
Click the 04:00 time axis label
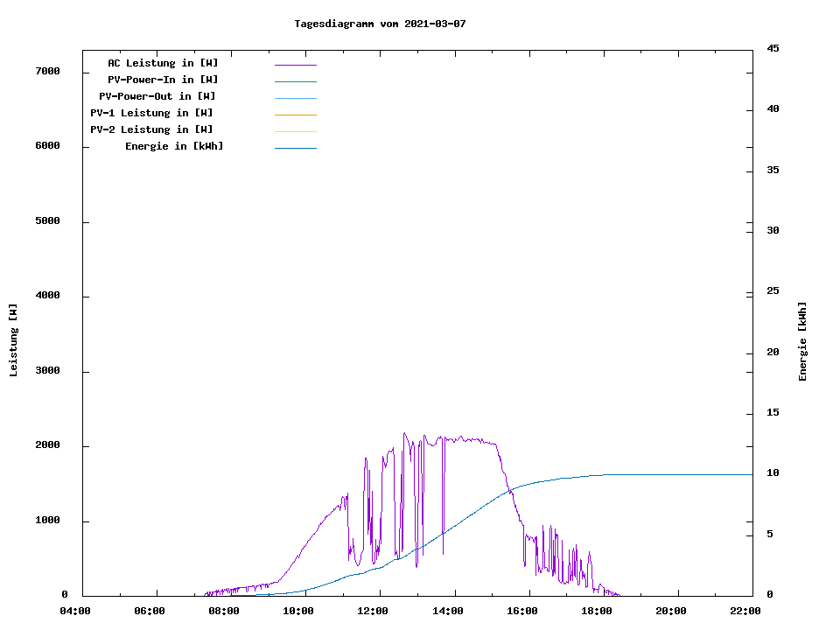point(75,611)
